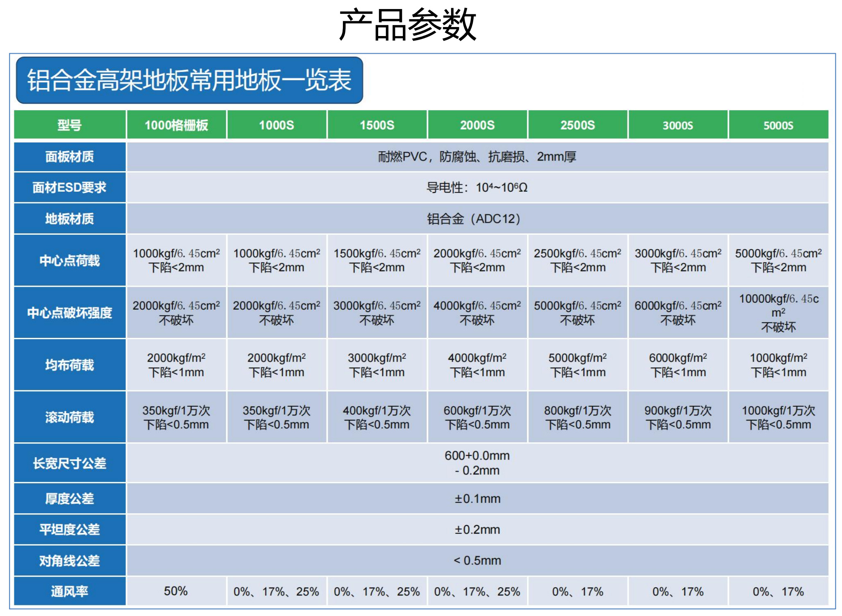This screenshot has height=616, width=842.
Task: Click the 通风率 row label
Action: 70,591
